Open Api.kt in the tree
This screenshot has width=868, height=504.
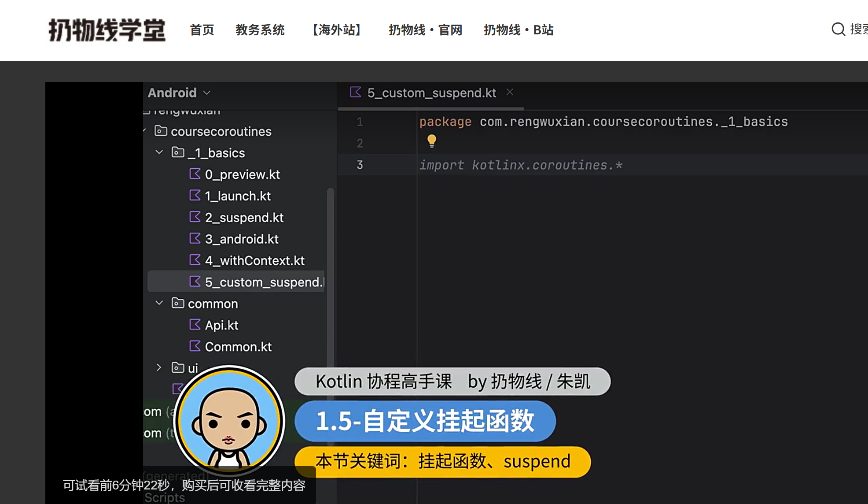(x=222, y=326)
